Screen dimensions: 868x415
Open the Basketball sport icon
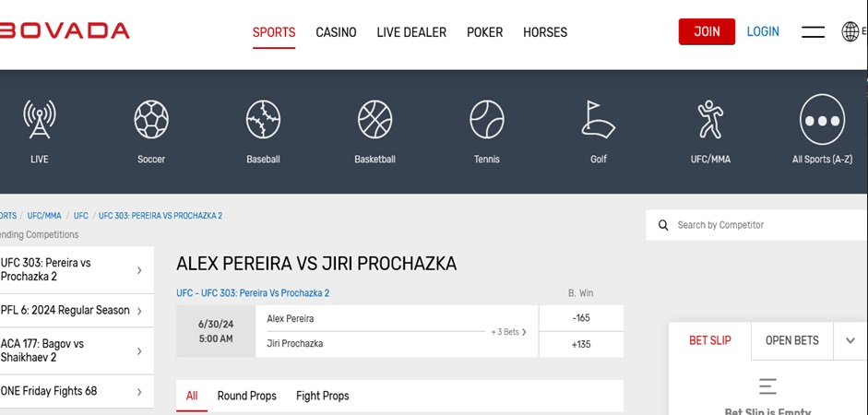click(375, 121)
